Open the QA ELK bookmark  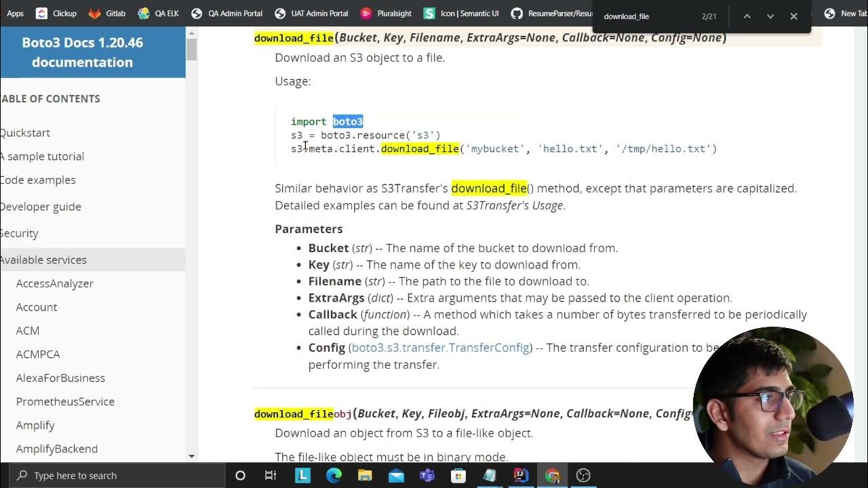click(x=159, y=13)
